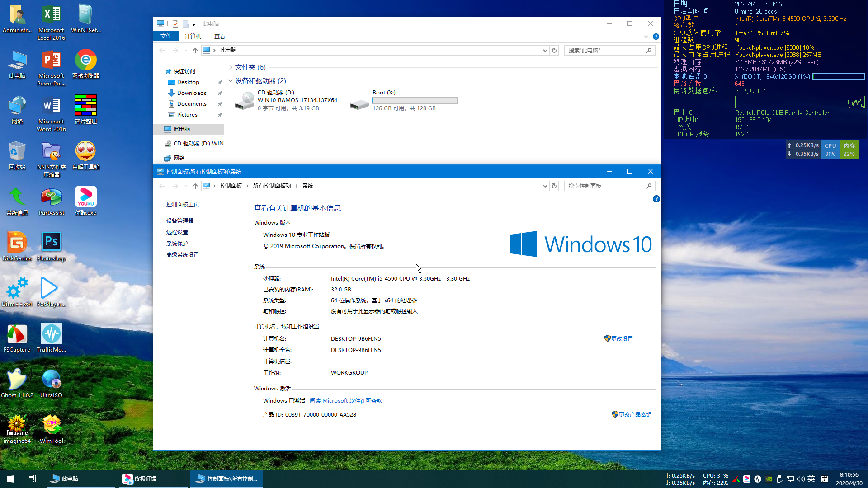Open 计算机 ribbon tab
Image resolution: width=868 pixels, height=488 pixels.
click(x=193, y=36)
